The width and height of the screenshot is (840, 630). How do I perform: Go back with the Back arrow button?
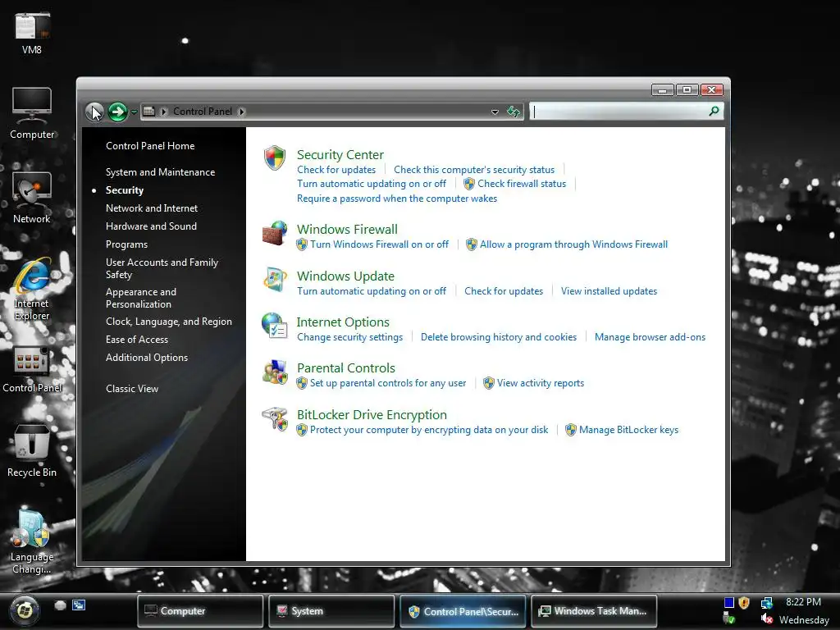pyautogui.click(x=95, y=112)
